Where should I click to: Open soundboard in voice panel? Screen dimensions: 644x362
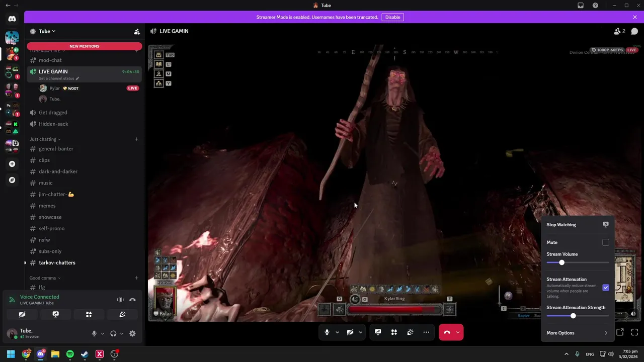(122, 314)
